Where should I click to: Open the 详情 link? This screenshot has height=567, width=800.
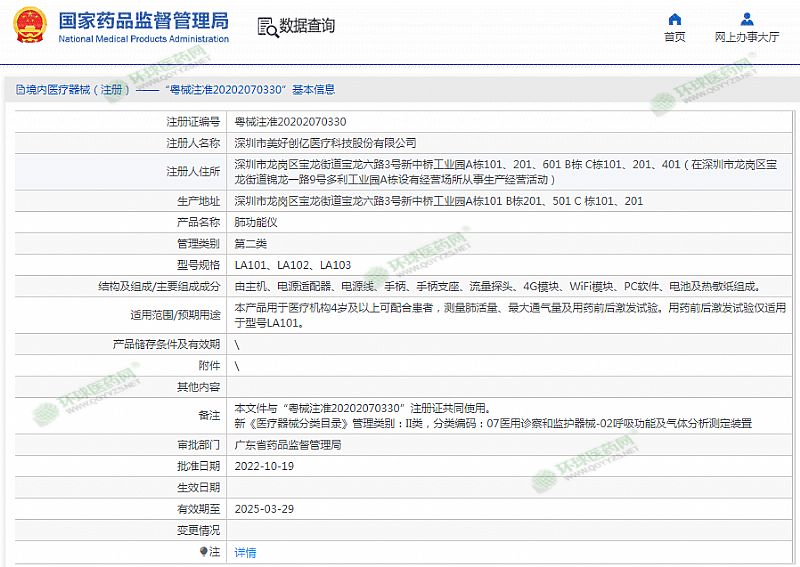245,552
